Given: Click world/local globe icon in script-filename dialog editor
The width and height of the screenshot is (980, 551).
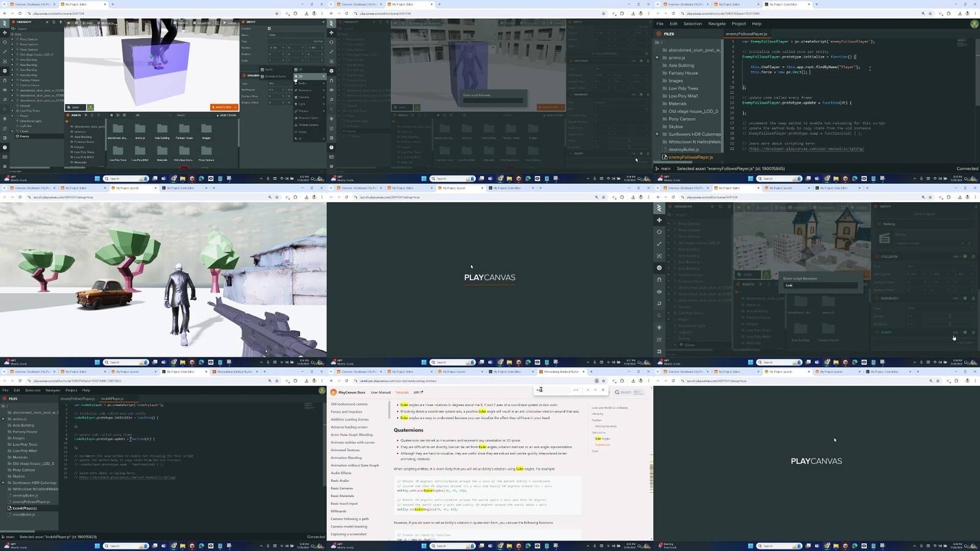Looking at the screenshot, I should (x=659, y=268).
